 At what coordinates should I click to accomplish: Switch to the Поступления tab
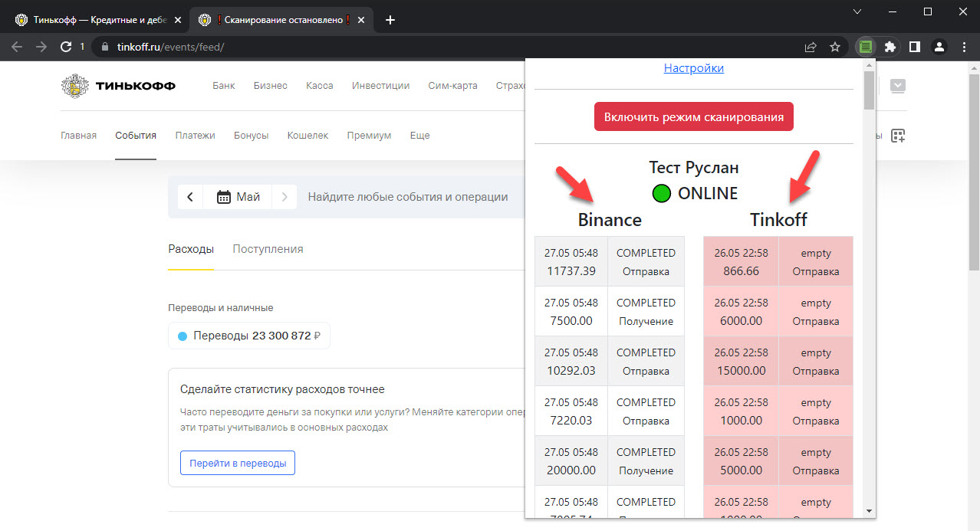[268, 249]
